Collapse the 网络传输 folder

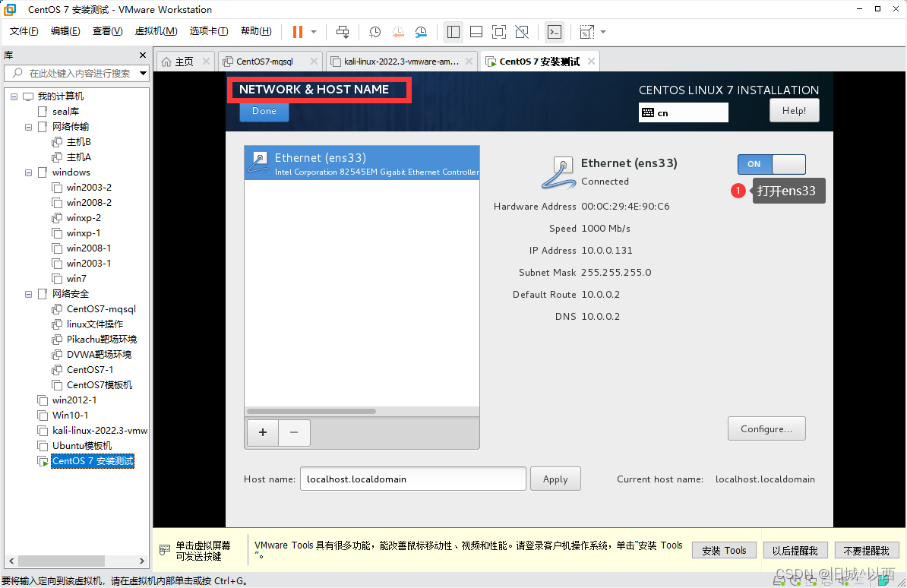click(x=28, y=127)
